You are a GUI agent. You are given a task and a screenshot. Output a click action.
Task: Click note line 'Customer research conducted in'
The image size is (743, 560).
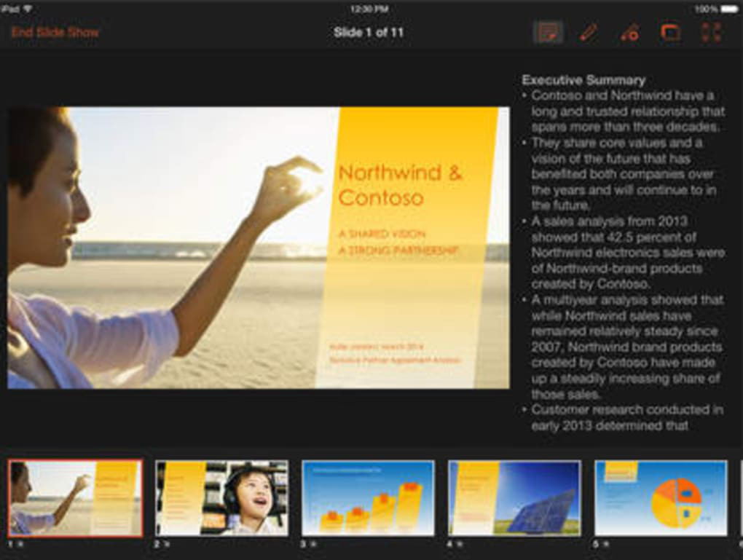627,409
